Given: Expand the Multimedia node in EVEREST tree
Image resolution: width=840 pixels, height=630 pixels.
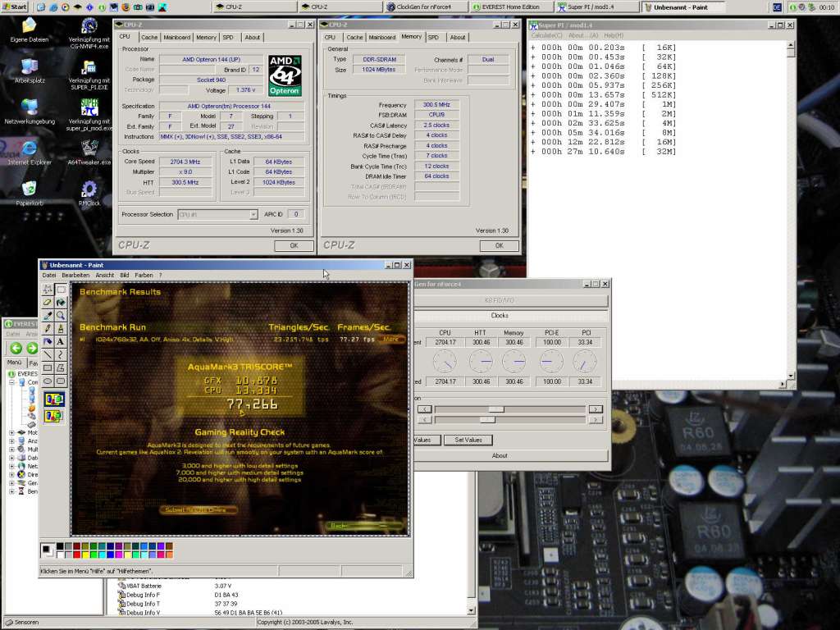Looking at the screenshot, I should coord(11,450).
